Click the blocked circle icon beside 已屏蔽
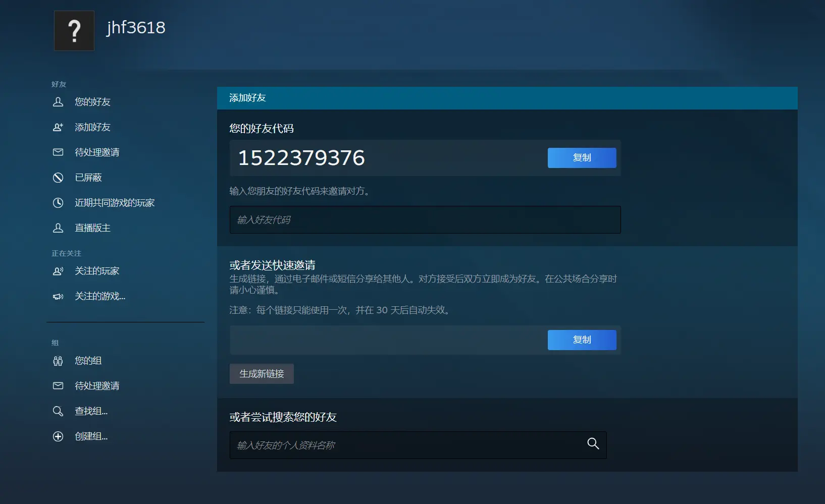The image size is (825, 504). (58, 178)
